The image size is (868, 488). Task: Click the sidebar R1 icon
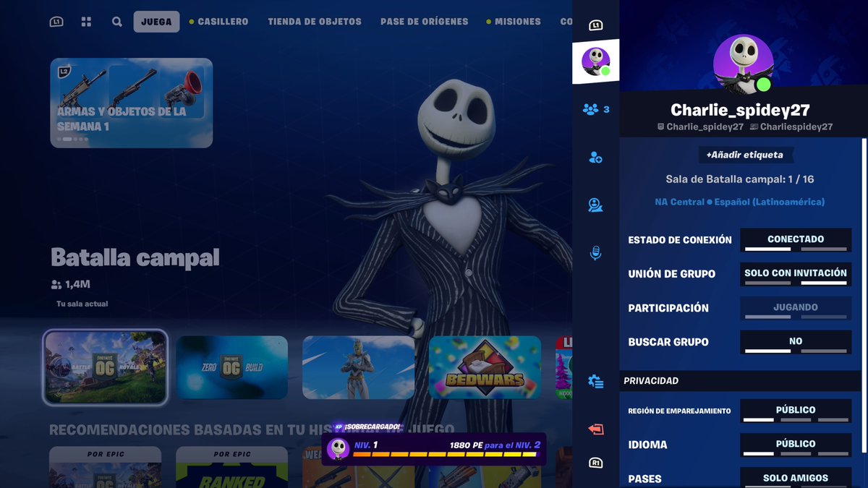pos(595,463)
